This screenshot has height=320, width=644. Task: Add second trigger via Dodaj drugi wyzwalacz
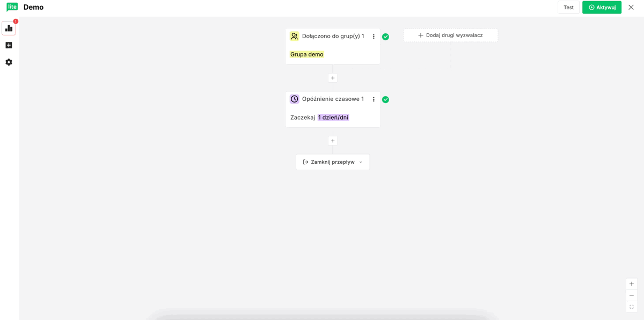(x=451, y=35)
